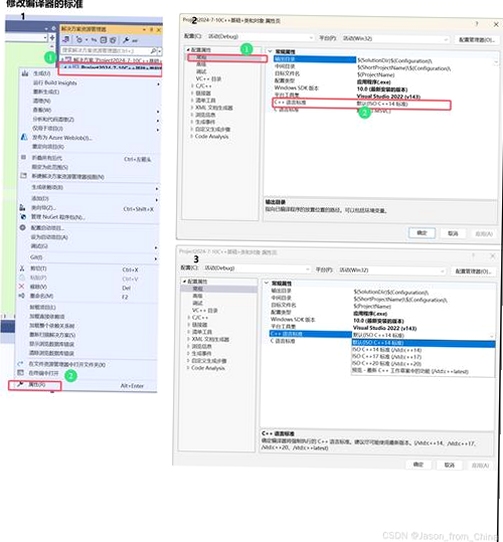Click the open-folder arrow icon in context menu

click(x=20, y=364)
